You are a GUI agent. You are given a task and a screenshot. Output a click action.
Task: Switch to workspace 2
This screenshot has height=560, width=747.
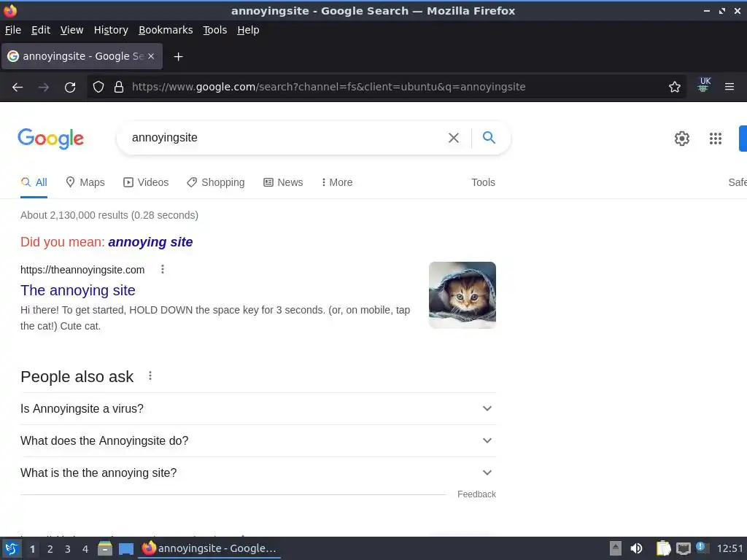[50, 549]
